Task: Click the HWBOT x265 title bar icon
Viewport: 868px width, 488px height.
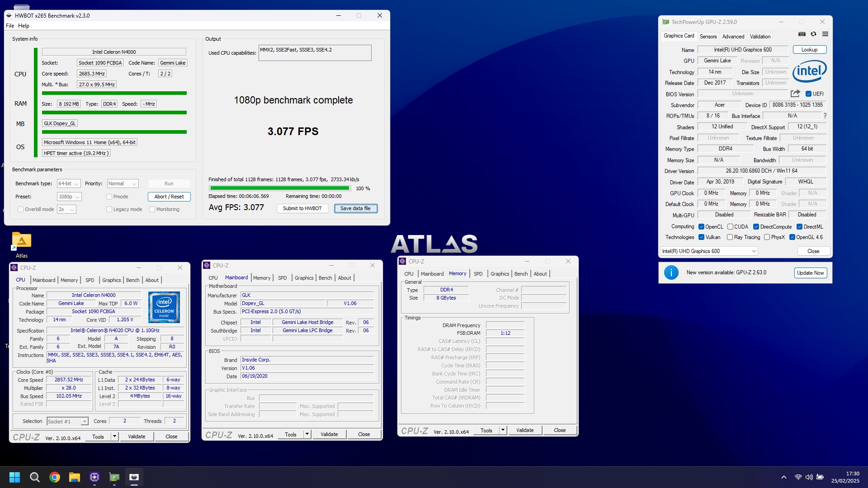Action: click(9, 15)
